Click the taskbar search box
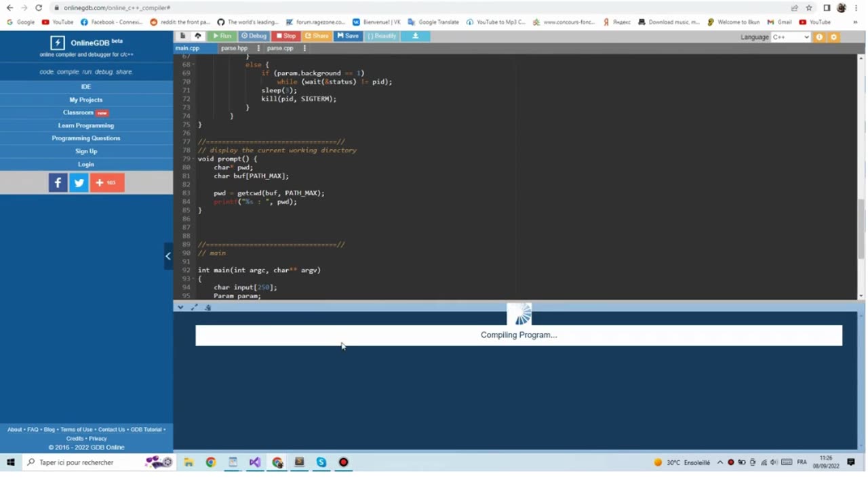868x488 pixels. tap(98, 462)
